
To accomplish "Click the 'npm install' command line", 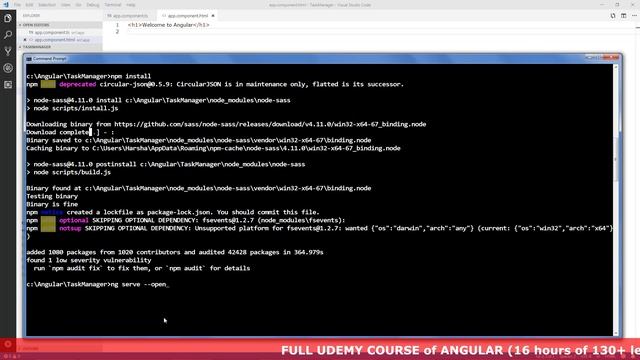I will (89, 76).
